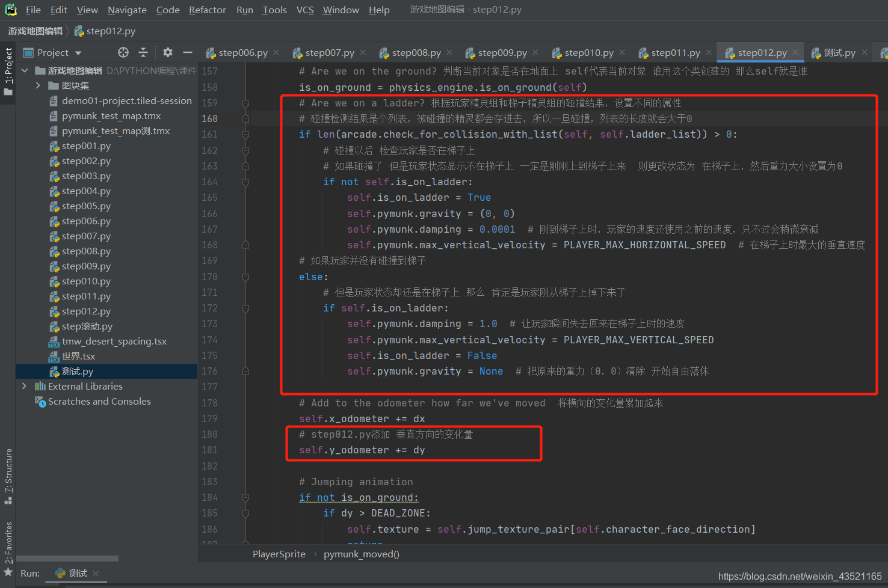Open the Project panel settings gear
The image size is (888, 588).
[x=168, y=52]
